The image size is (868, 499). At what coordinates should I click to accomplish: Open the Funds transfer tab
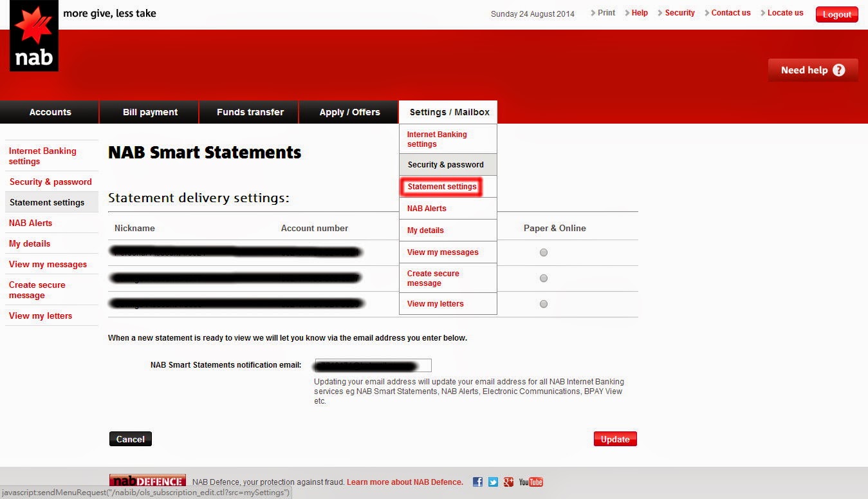pos(250,112)
